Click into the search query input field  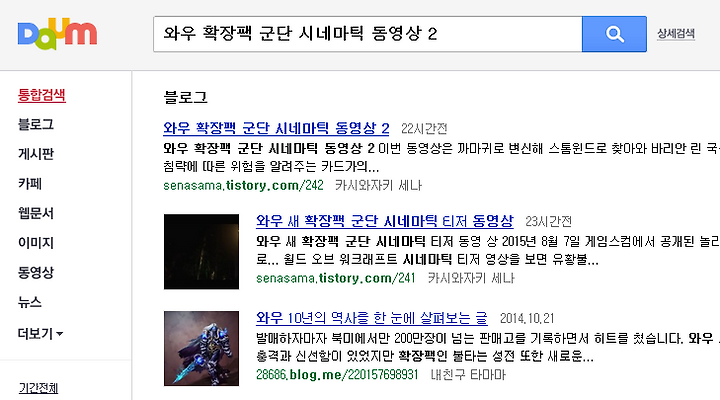pos(368,34)
